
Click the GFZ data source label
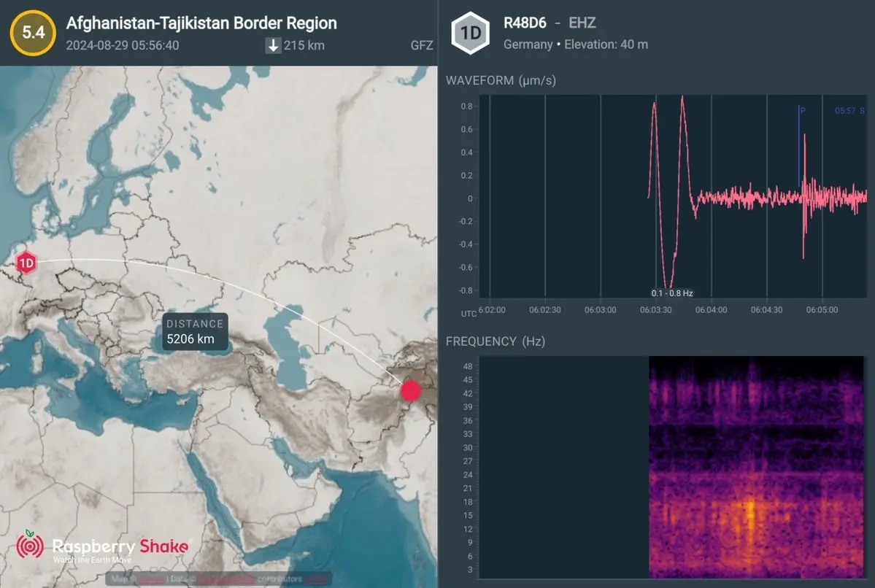click(422, 45)
